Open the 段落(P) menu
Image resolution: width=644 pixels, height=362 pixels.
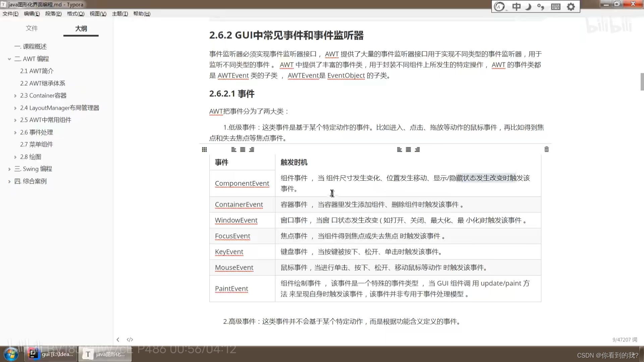(x=53, y=14)
